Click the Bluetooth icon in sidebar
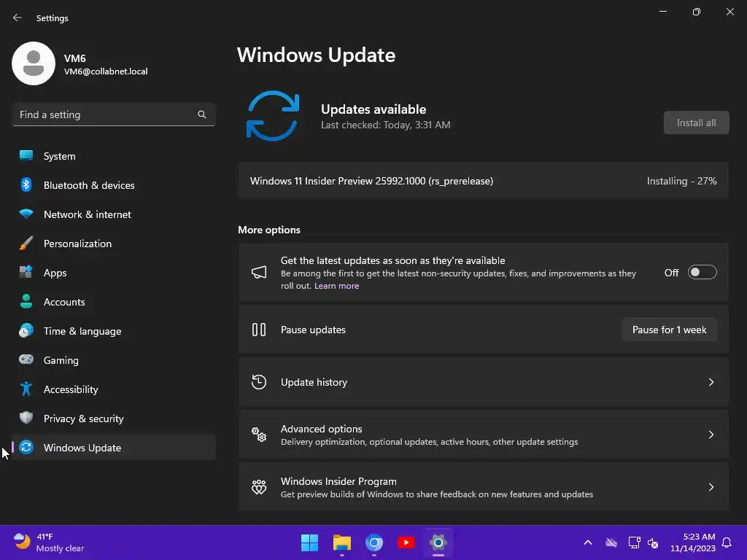 click(x=26, y=184)
